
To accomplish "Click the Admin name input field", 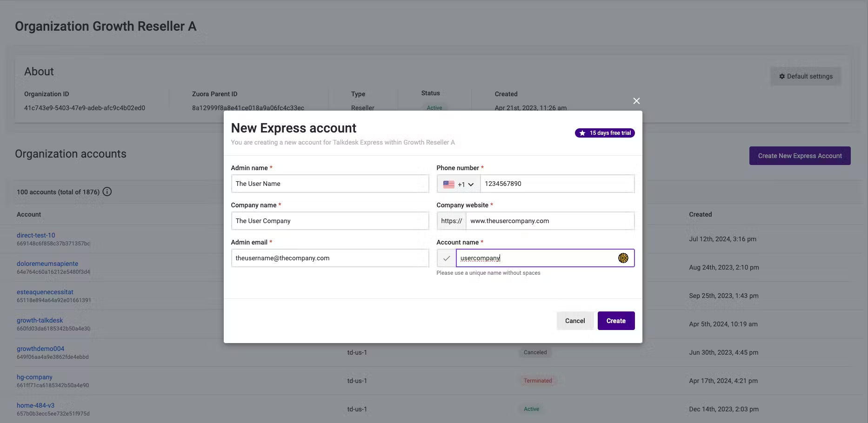I will (330, 184).
